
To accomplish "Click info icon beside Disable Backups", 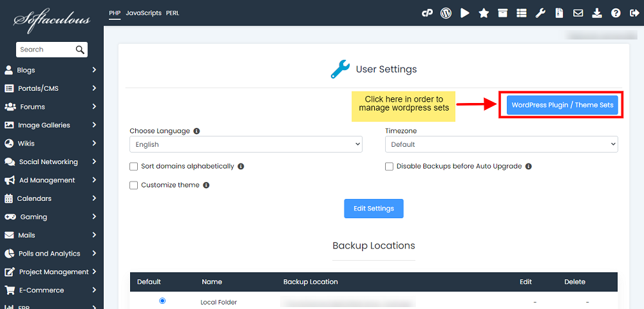I will pyautogui.click(x=529, y=166).
